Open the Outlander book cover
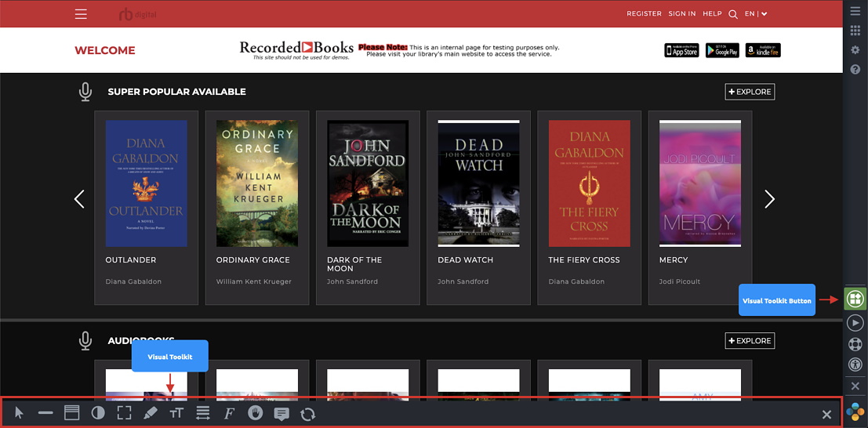Image resolution: width=868 pixels, height=428 pixels. pos(146,183)
